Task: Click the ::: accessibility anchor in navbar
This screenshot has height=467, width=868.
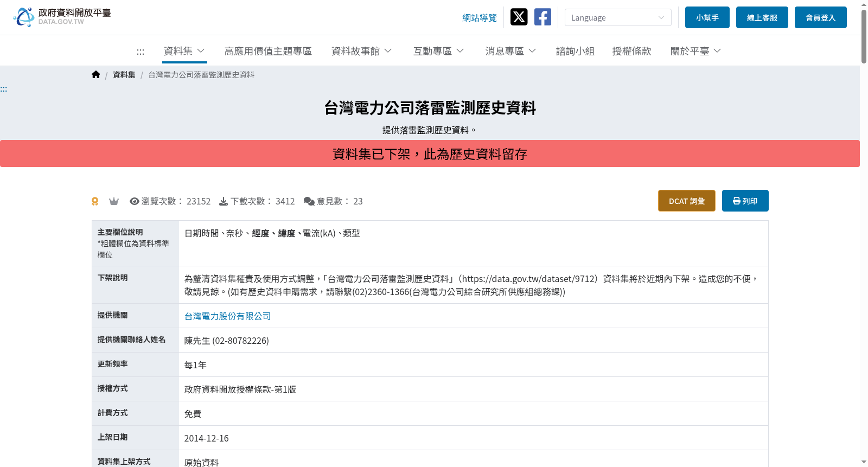Action: 141,52
